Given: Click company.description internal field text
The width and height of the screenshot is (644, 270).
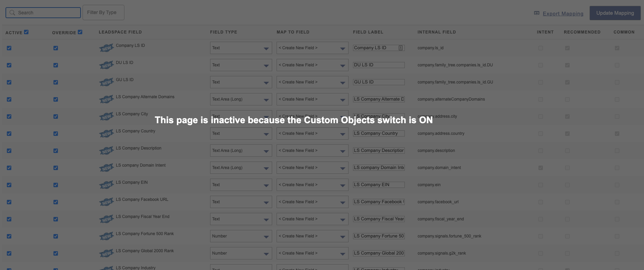Looking at the screenshot, I should click(436, 151).
